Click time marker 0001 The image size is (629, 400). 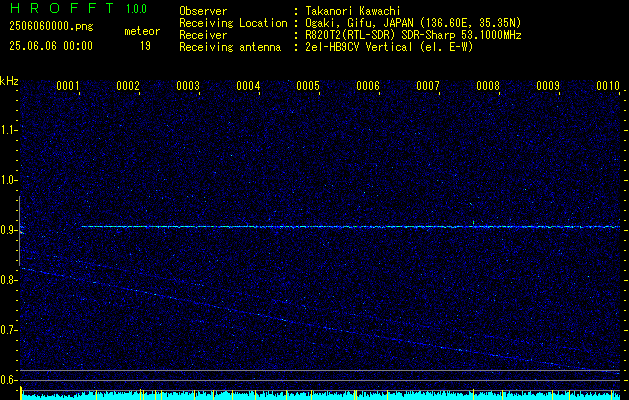pyautogui.click(x=67, y=86)
